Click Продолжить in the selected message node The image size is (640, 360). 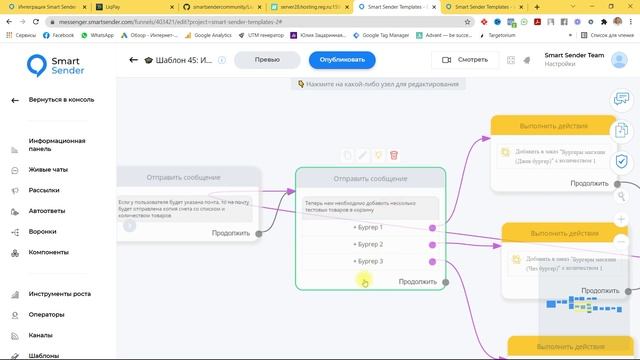click(x=418, y=282)
